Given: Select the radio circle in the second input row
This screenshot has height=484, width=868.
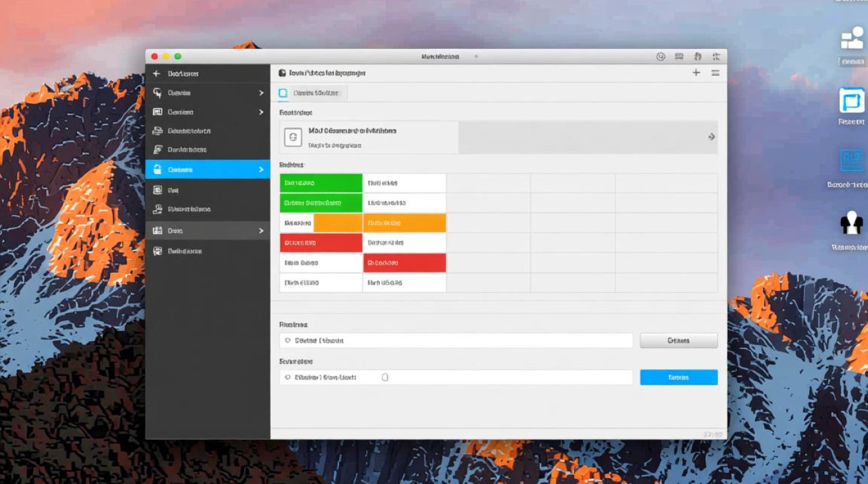Looking at the screenshot, I should point(287,378).
